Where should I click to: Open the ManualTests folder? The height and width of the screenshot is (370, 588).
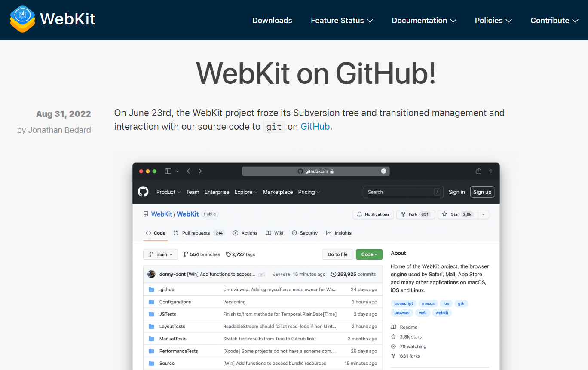(173, 339)
